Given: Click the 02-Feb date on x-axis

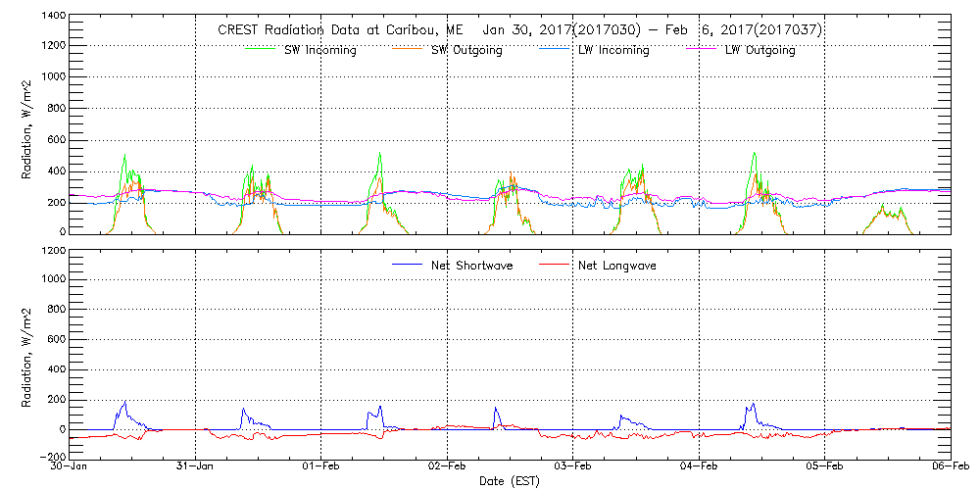Looking at the screenshot, I should coord(447,466).
